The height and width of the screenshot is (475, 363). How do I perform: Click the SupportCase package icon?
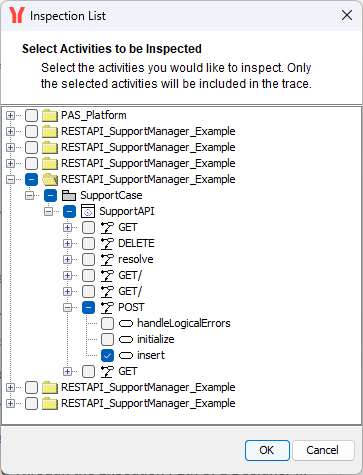click(x=69, y=195)
